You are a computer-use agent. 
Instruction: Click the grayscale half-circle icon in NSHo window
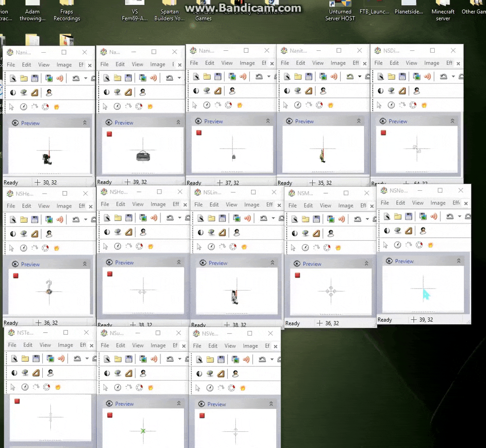tap(107, 232)
